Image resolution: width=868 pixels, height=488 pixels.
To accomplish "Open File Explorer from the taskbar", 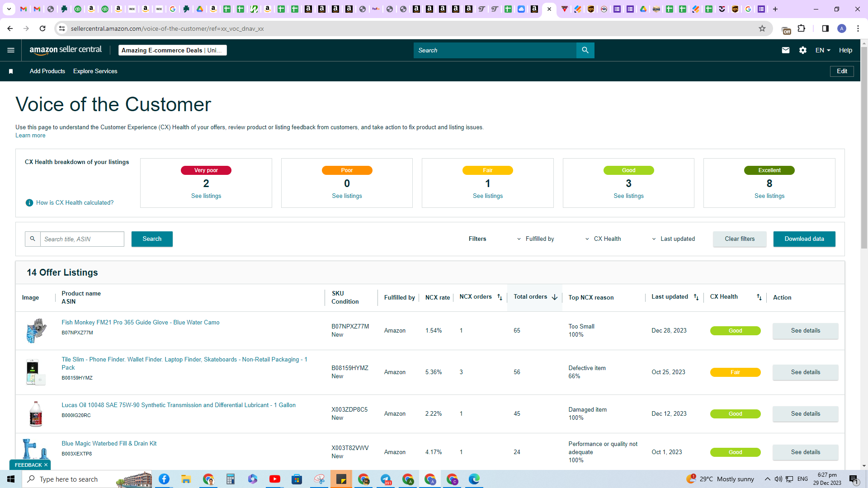I will coord(186,479).
